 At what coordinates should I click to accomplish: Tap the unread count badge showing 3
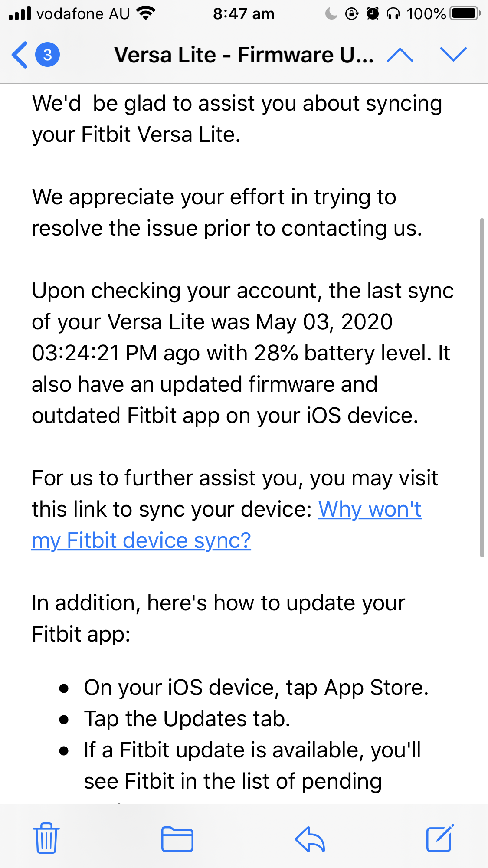pos(47,55)
